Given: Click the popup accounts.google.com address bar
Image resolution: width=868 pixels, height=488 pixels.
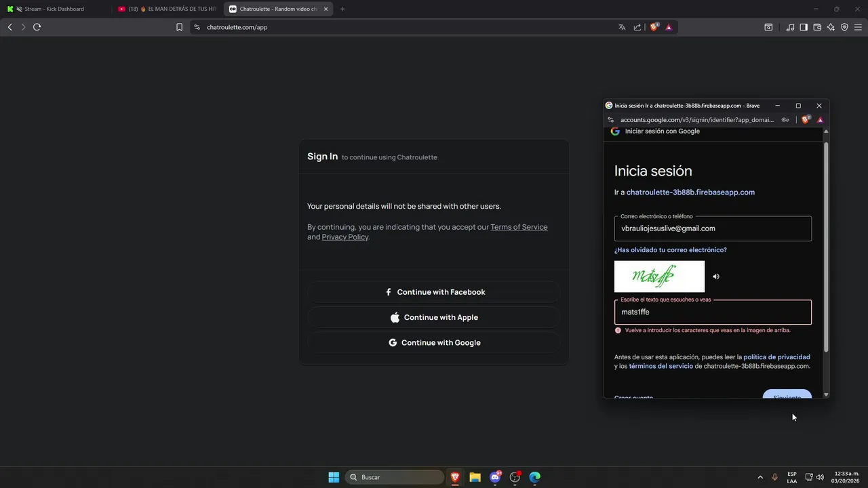Looking at the screenshot, I should [x=696, y=120].
